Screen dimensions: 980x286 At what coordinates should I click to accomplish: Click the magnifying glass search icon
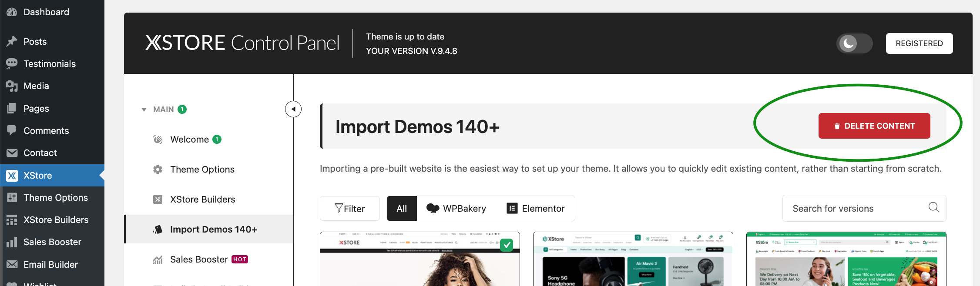pos(933,207)
